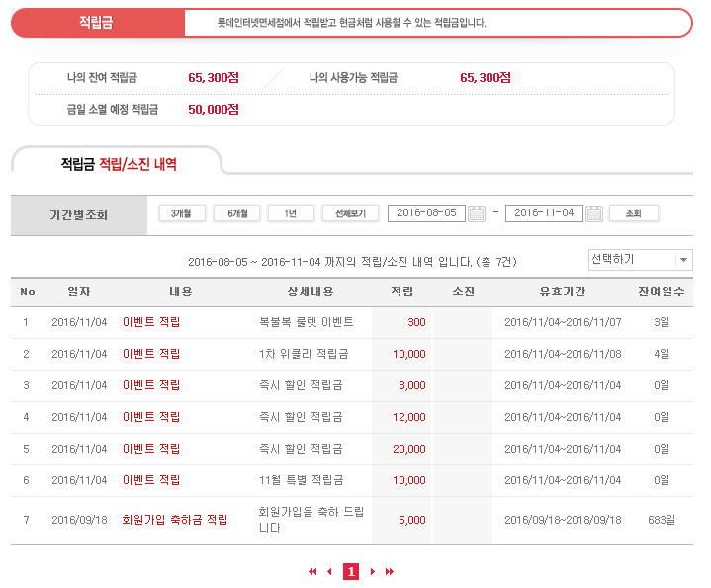Click the 이벤트 적립 link in row 6
The width and height of the screenshot is (711, 588).
point(151,479)
